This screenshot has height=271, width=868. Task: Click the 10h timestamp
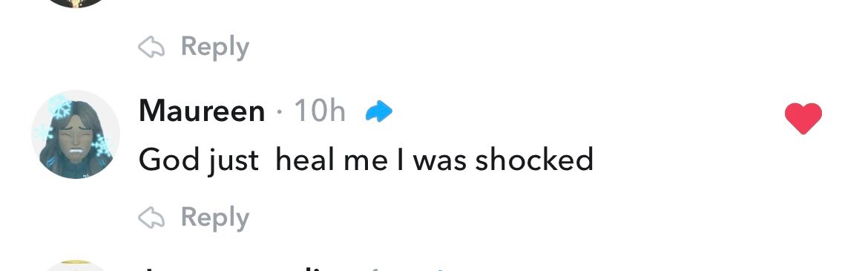click(x=320, y=111)
